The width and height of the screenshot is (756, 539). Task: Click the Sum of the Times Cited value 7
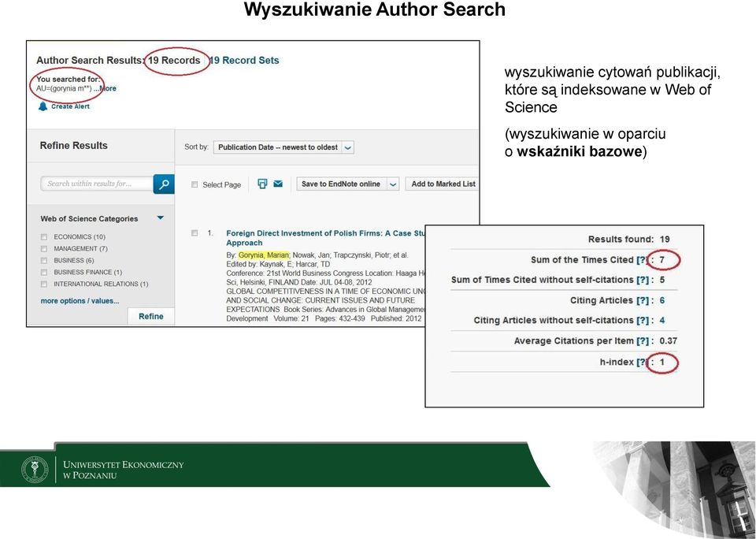click(662, 260)
